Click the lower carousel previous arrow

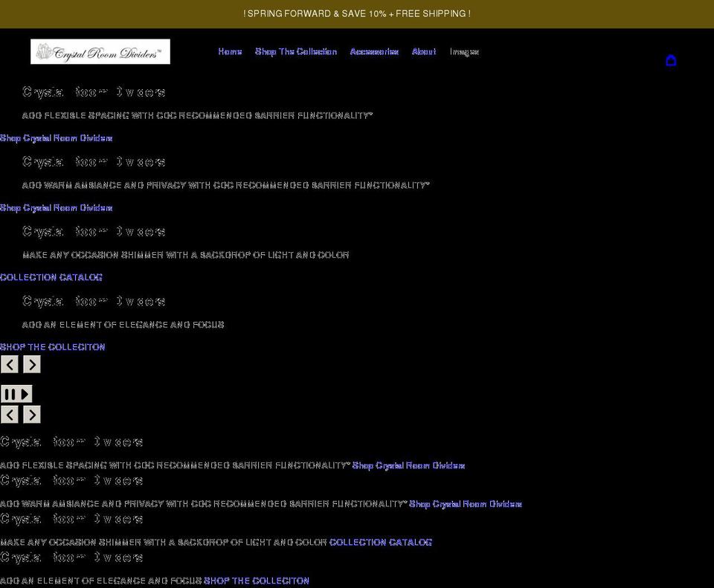[x=9, y=415]
